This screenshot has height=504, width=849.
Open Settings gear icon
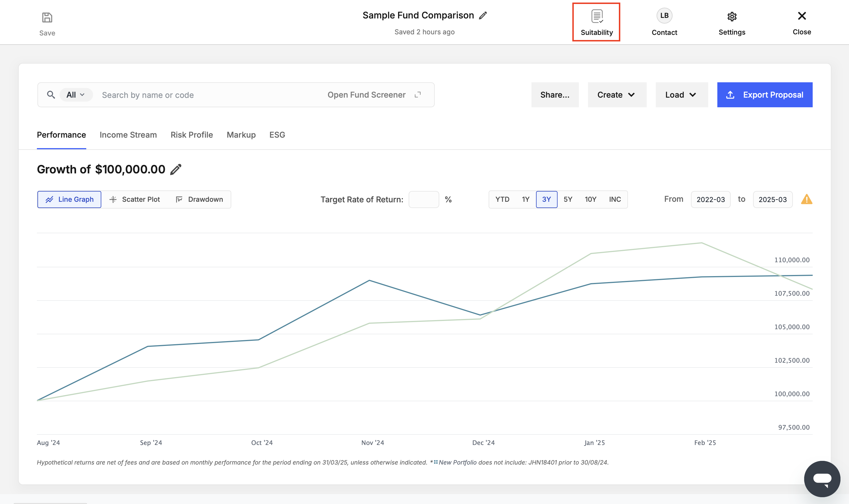[732, 16]
